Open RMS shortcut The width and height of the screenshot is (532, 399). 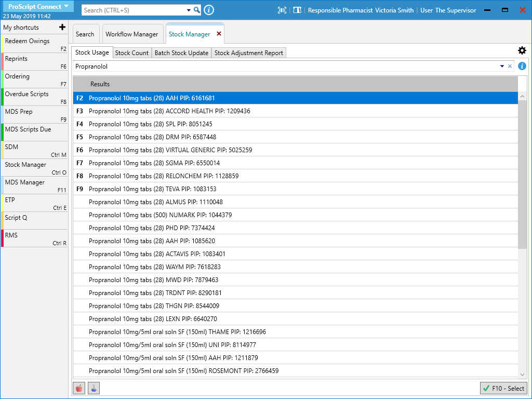tap(35, 238)
